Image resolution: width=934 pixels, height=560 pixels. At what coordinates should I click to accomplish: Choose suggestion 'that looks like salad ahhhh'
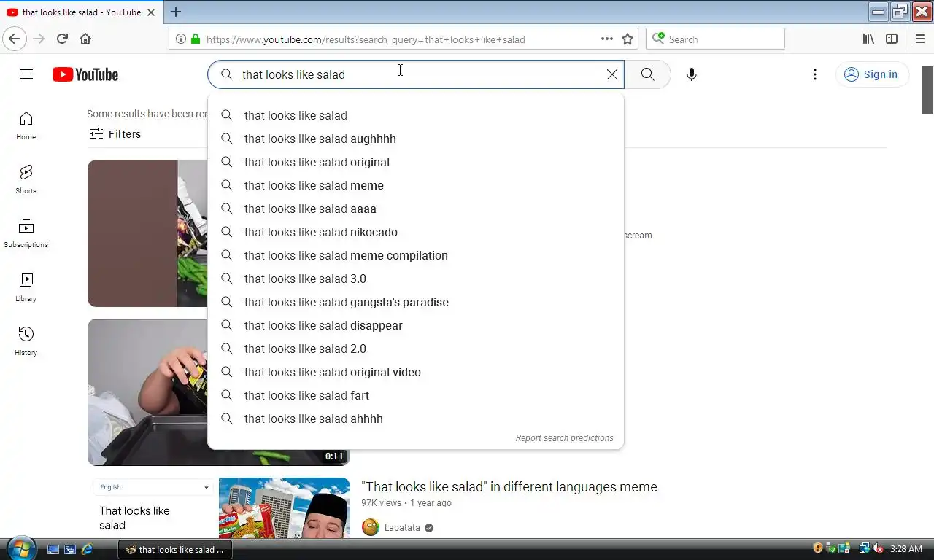(x=416, y=419)
